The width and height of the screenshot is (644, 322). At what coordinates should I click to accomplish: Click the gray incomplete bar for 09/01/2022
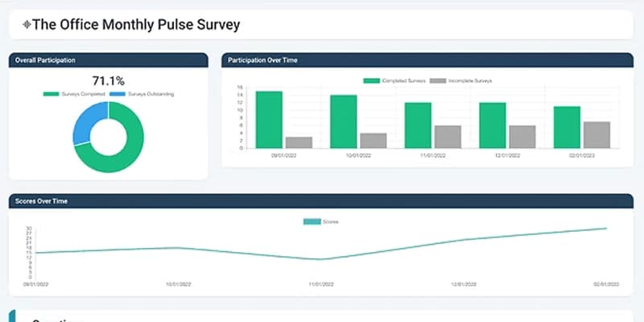point(299,142)
